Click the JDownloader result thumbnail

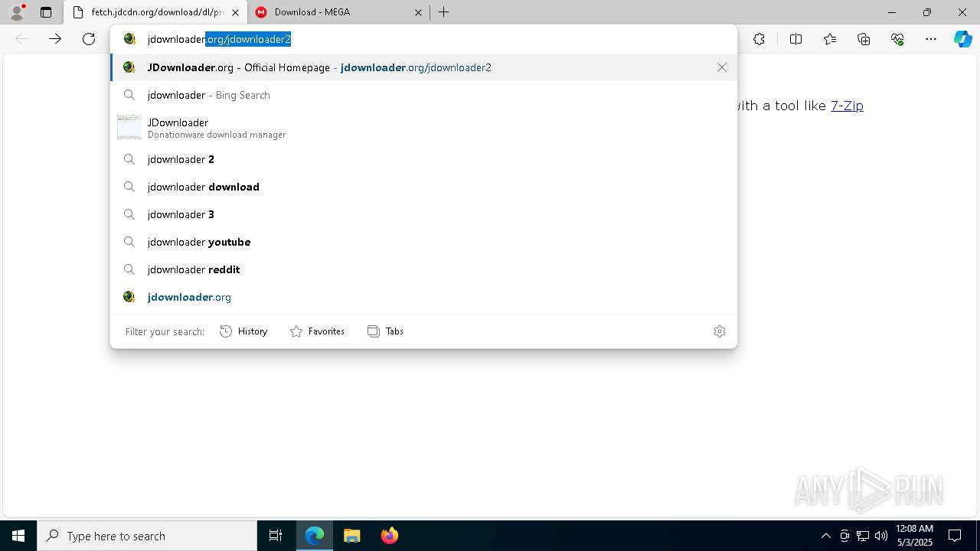pyautogui.click(x=129, y=127)
